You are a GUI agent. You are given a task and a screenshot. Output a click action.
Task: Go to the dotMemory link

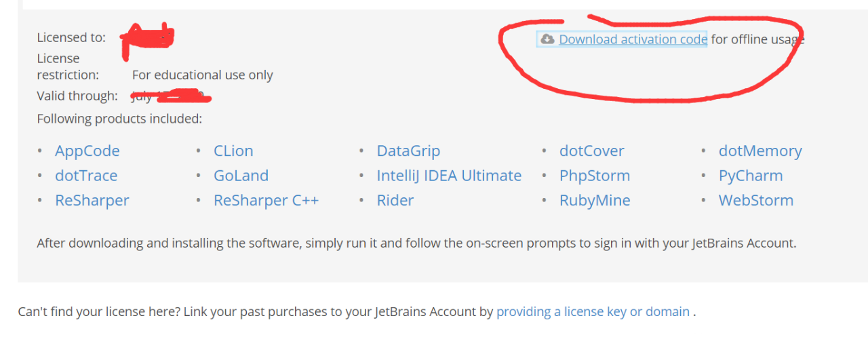(x=760, y=151)
